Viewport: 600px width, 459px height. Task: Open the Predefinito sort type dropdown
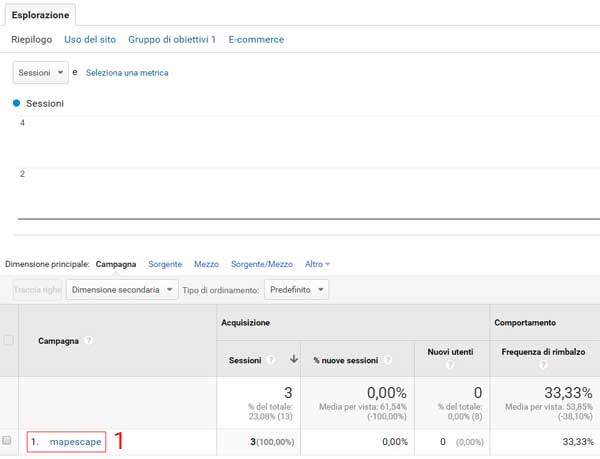pyautogui.click(x=295, y=290)
